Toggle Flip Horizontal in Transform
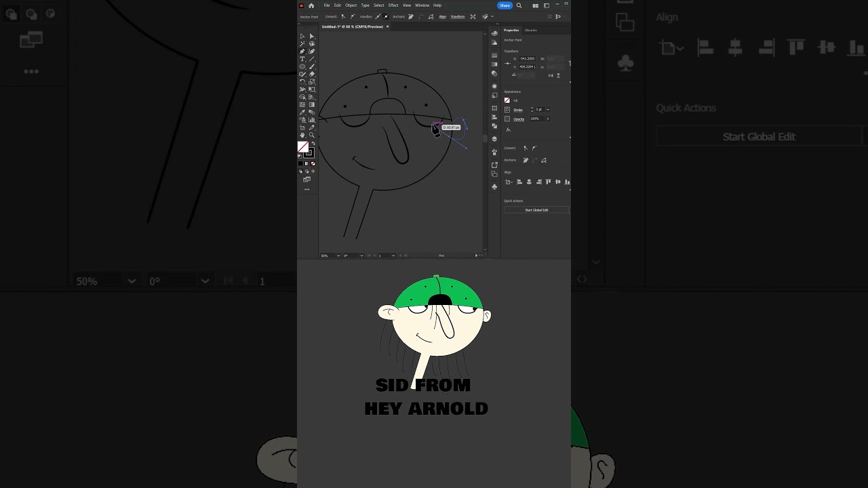This screenshot has height=488, width=868. 551,75
